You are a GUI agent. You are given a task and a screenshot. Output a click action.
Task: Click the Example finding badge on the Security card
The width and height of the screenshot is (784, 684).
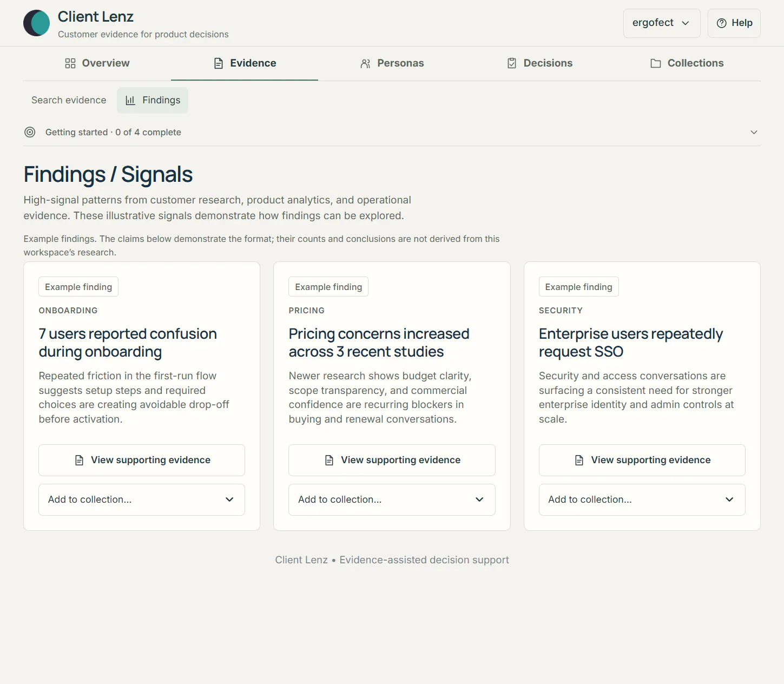click(x=578, y=287)
